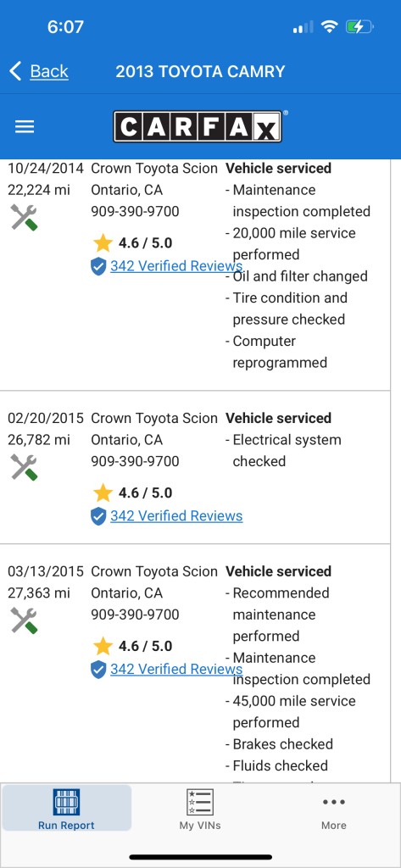
Task: Tap the battery charging status icon
Action: tap(359, 26)
